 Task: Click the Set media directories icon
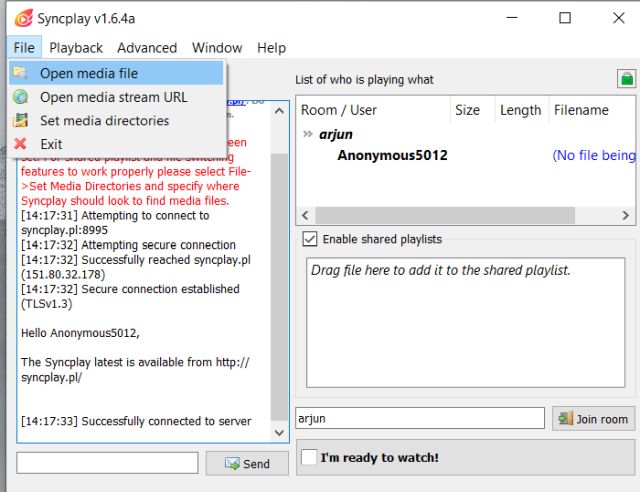coord(20,120)
